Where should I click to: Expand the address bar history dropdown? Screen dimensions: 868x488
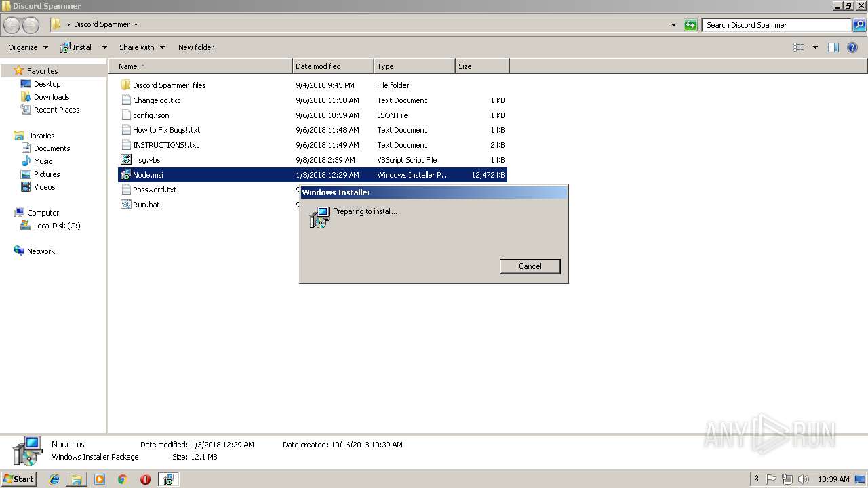673,25
